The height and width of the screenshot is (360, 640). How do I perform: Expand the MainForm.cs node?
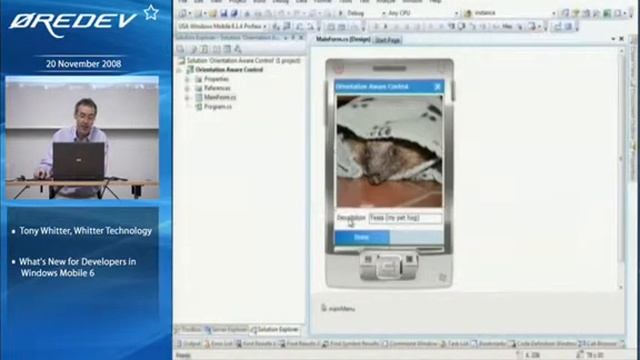coord(187,98)
